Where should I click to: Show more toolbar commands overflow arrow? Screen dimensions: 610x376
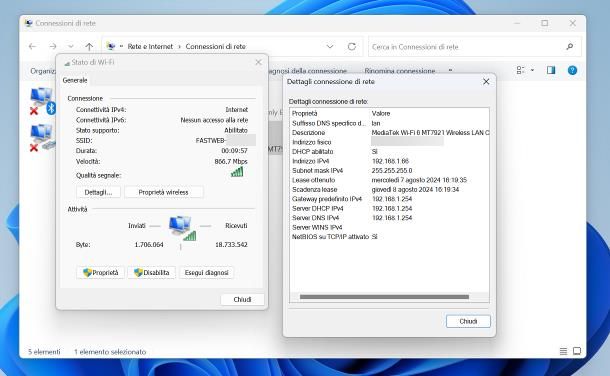point(450,71)
